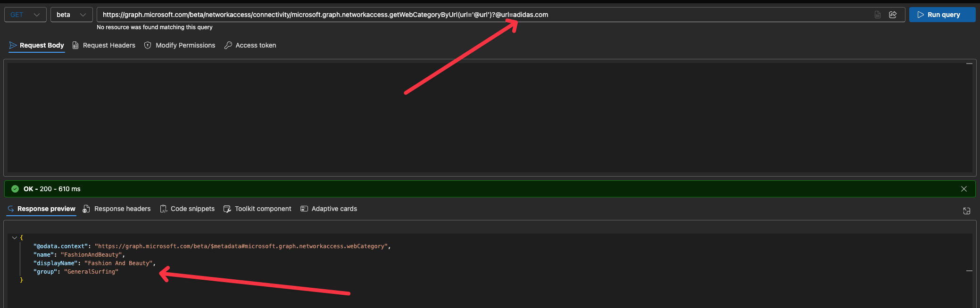Click the documentation page icon in URL bar
Viewport: 980px width, 308px height.
[878, 15]
